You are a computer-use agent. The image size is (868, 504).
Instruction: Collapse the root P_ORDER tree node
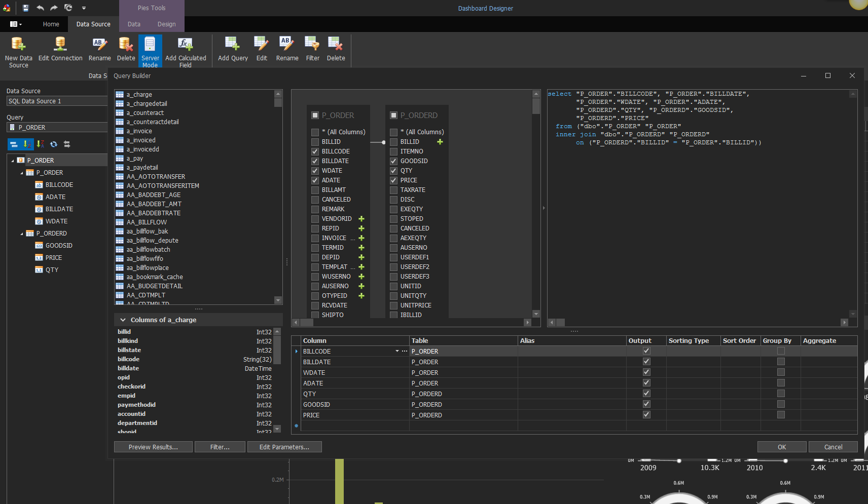coord(13,161)
